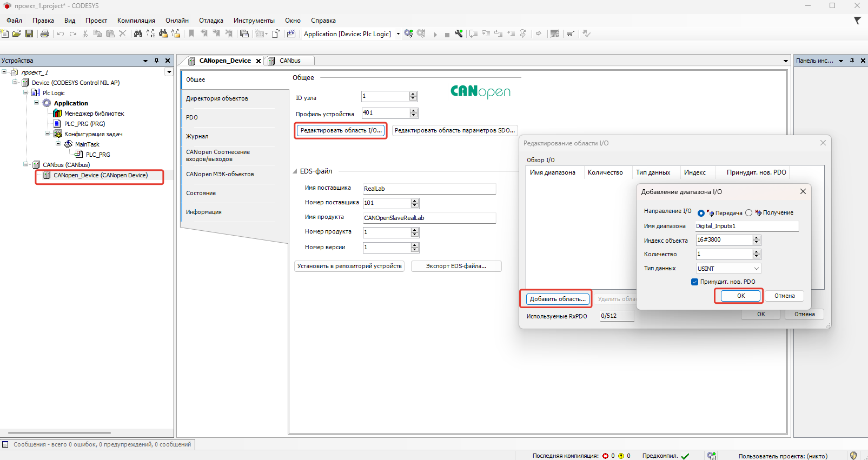Click the Save project toolbar icon
Image resolution: width=868 pixels, height=460 pixels.
(x=29, y=34)
